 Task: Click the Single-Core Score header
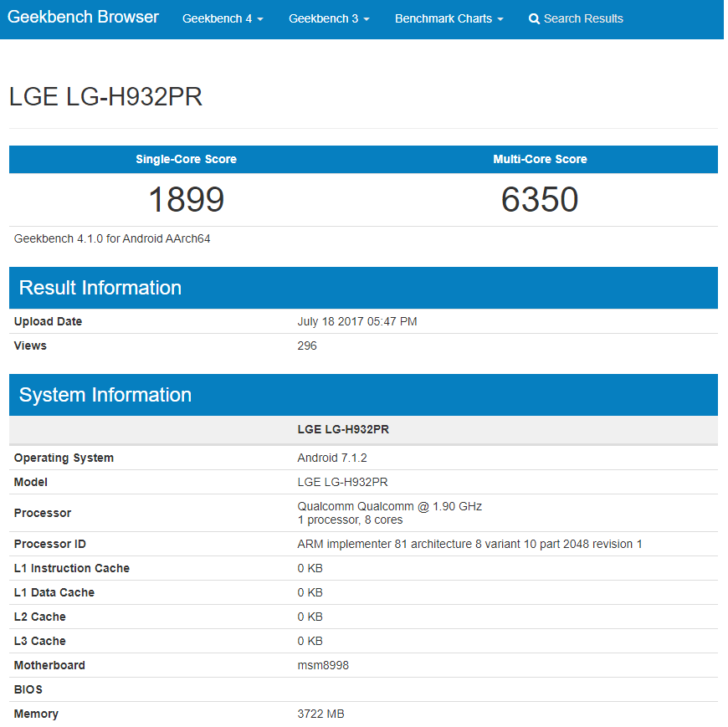(186, 159)
